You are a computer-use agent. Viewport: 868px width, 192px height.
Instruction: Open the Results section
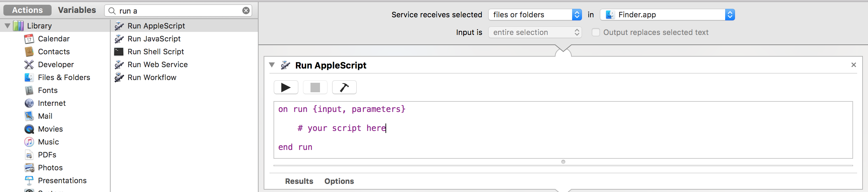coord(299,181)
